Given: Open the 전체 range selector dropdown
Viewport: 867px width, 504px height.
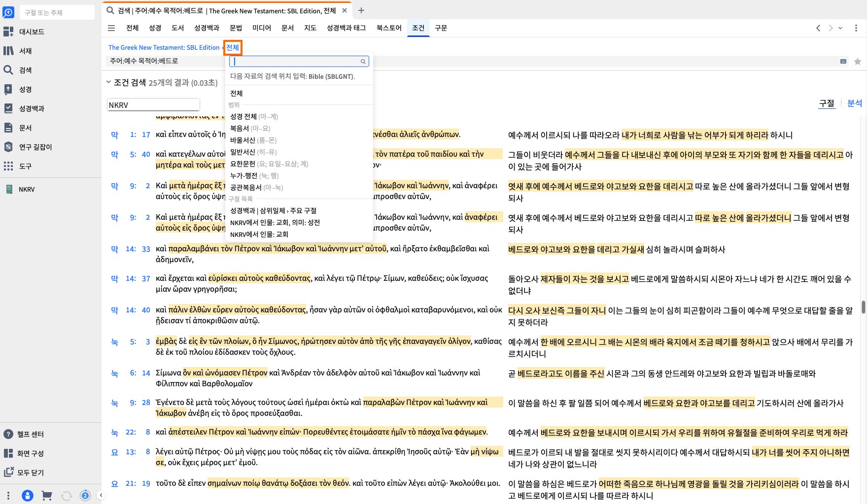Looking at the screenshot, I should pyautogui.click(x=233, y=47).
